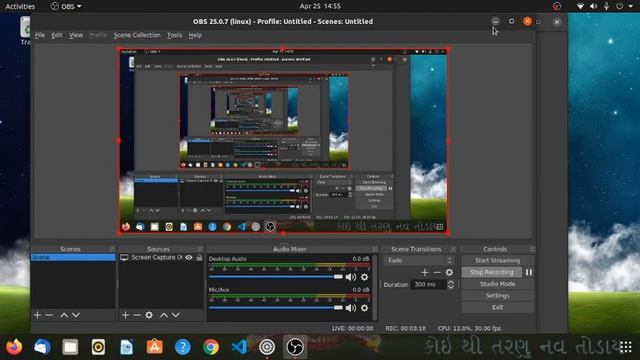Open OBS app menu in top bar
The image size is (640, 360).
click(66, 6)
